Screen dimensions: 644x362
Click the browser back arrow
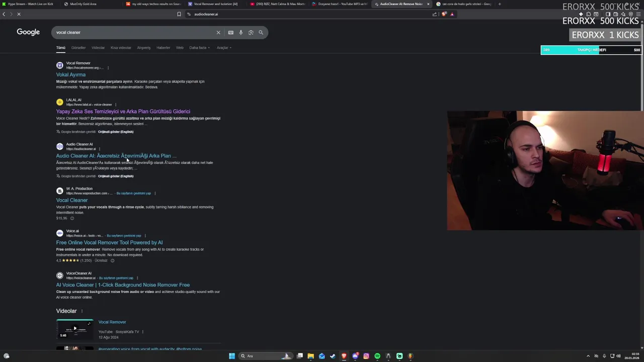pos(4,14)
